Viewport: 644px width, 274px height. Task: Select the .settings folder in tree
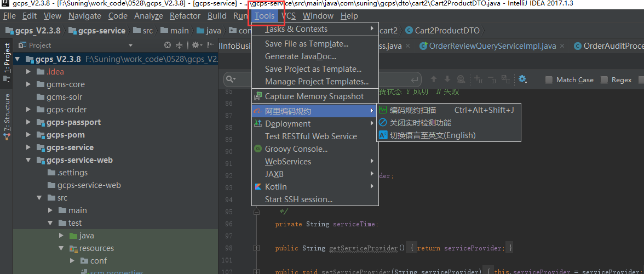coord(72,173)
